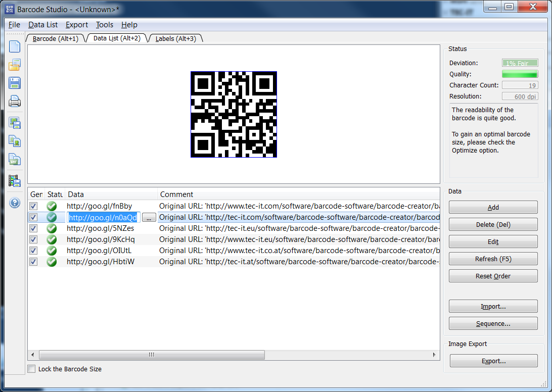The height and width of the screenshot is (392, 552).
Task: Click status checkmark for goo.gl/fnBby row
Action: click(x=52, y=206)
